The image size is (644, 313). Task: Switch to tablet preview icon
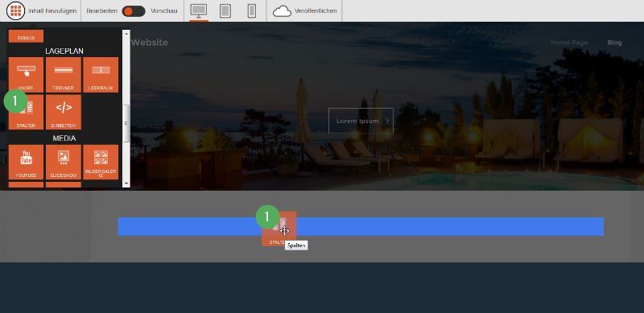(x=225, y=11)
